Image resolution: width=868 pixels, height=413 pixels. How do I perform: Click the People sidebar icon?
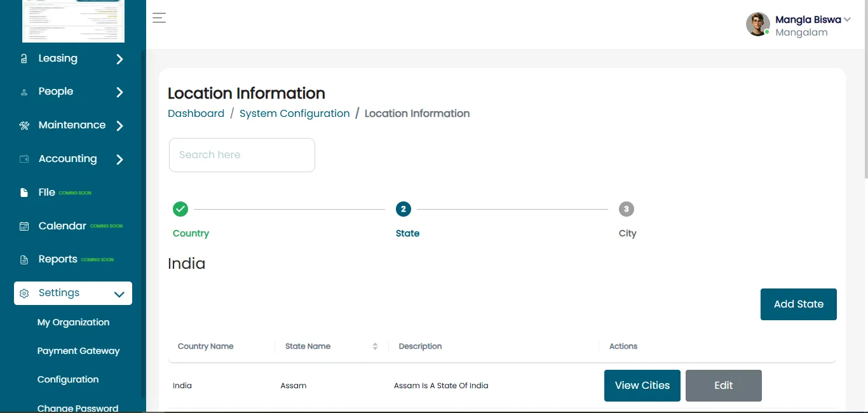tap(24, 92)
